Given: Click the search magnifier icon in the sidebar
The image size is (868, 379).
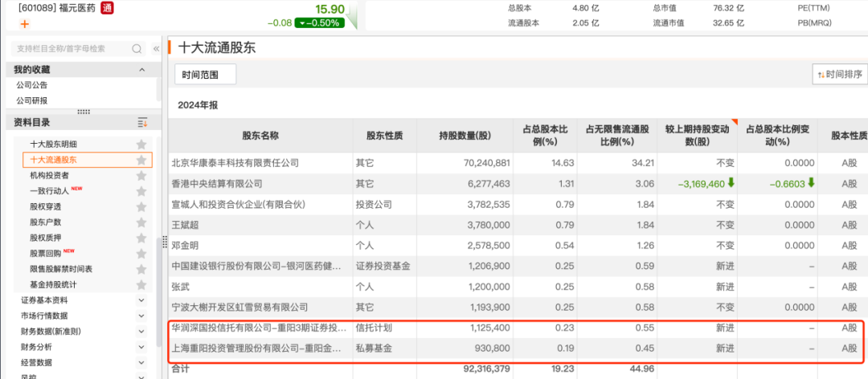Looking at the screenshot, I should [x=137, y=49].
